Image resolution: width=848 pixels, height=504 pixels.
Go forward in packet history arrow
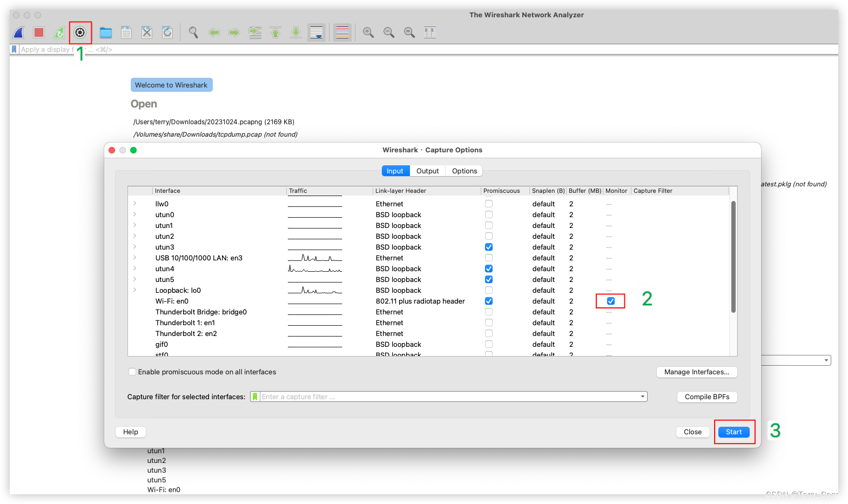click(234, 32)
